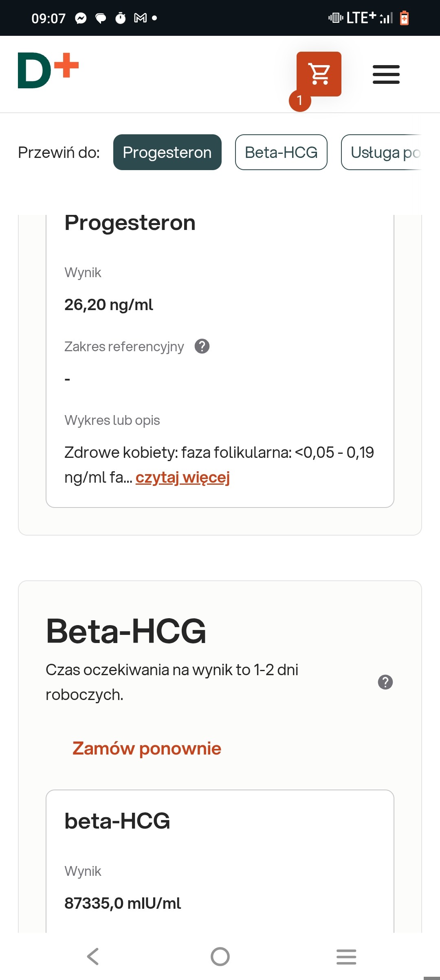Open the Messenger notification icon
The height and width of the screenshot is (980, 440).
(x=81, y=18)
